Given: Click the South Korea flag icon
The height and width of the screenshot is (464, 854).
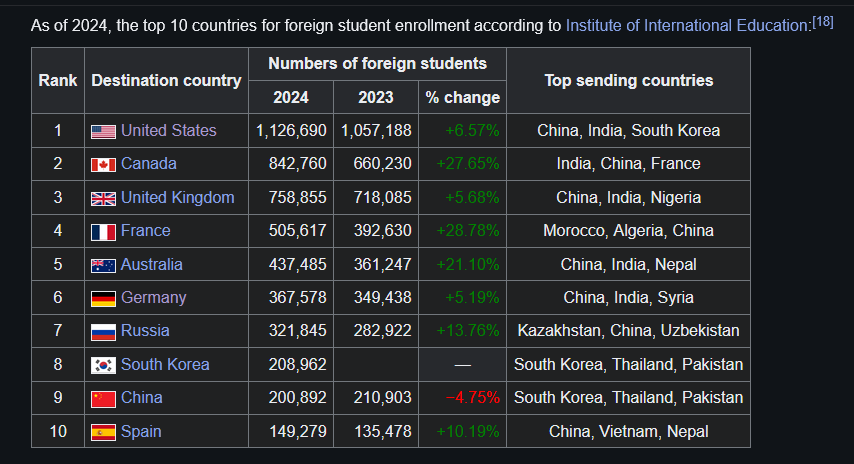Looking at the screenshot, I should click(x=103, y=365).
